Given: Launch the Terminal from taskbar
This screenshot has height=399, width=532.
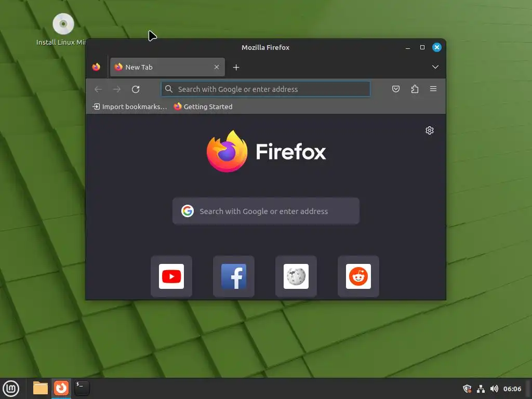Looking at the screenshot, I should click(82, 388).
